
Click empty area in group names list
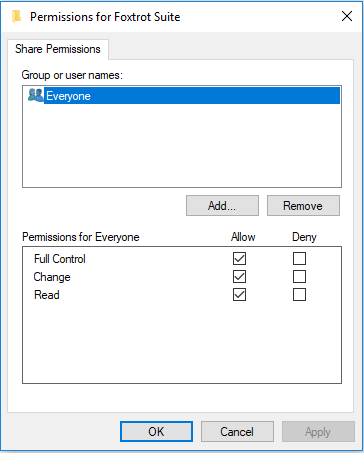click(182, 145)
